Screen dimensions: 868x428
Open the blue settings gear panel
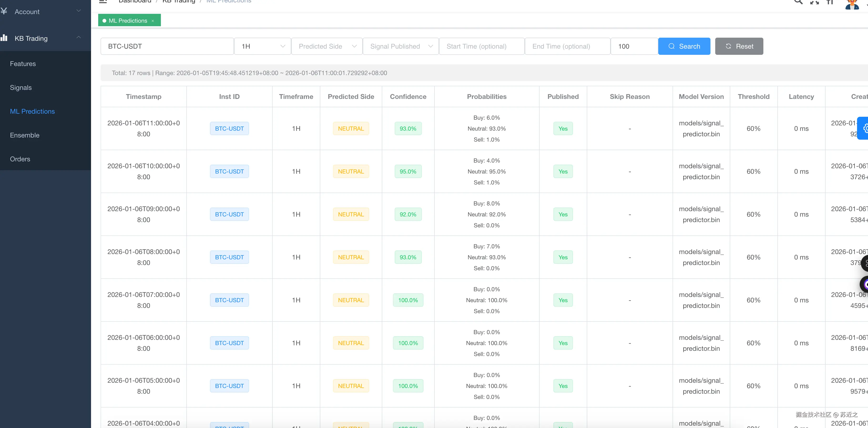(864, 128)
